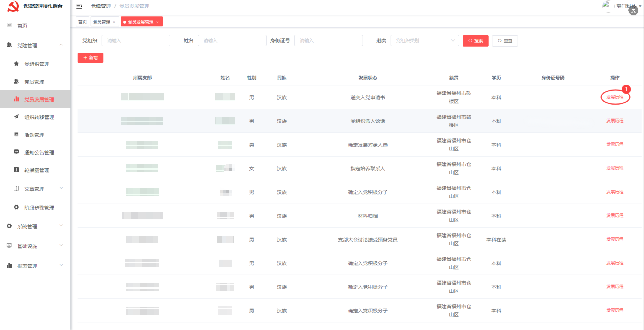Image resolution: width=644 pixels, height=330 pixels.
Task: Open the 进度 党组织类别 dropdown
Action: (x=424, y=40)
